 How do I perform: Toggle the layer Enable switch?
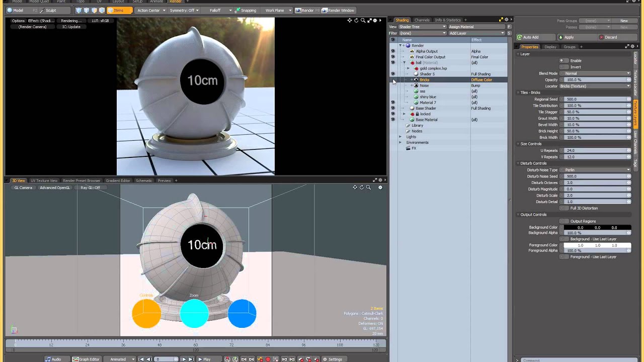pyautogui.click(x=564, y=60)
